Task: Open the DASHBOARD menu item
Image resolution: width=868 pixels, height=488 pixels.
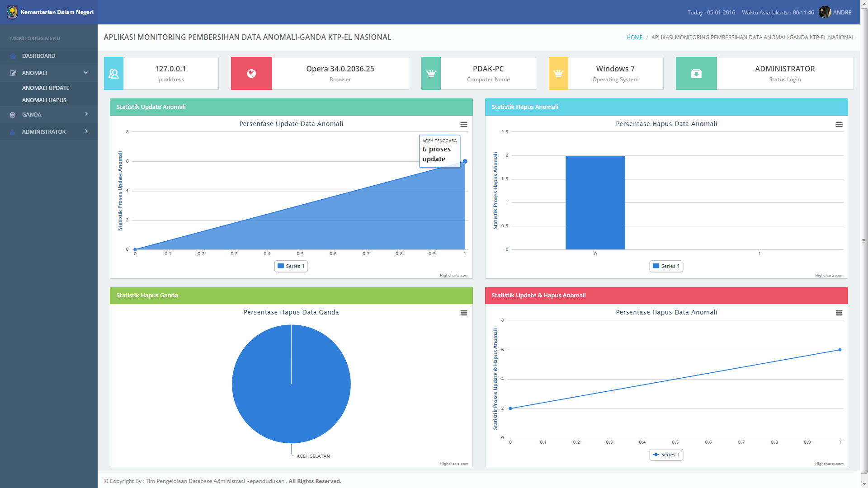Action: tap(38, 56)
